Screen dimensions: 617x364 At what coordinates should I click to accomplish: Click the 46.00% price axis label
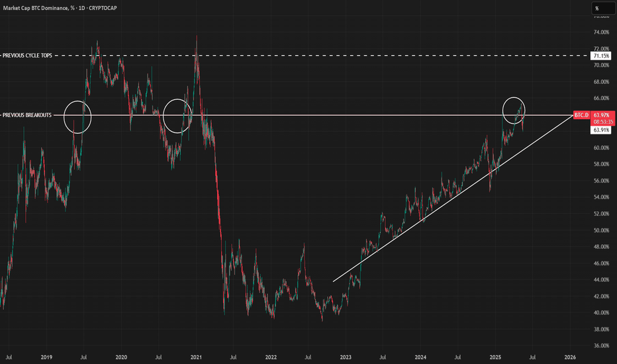click(601, 263)
